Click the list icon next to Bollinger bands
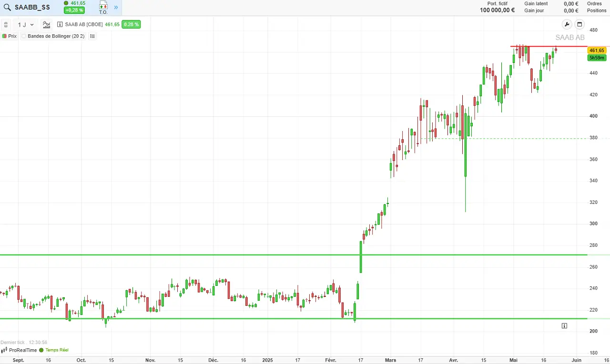Screen dimensions: 610x364 point(92,36)
